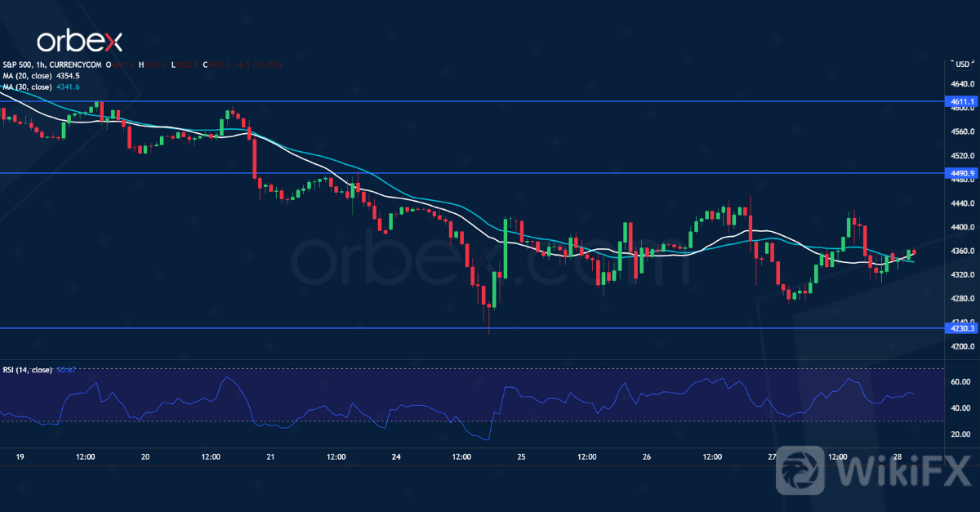This screenshot has width=980, height=512.
Task: Click the Orbex logo
Action: click(x=78, y=41)
